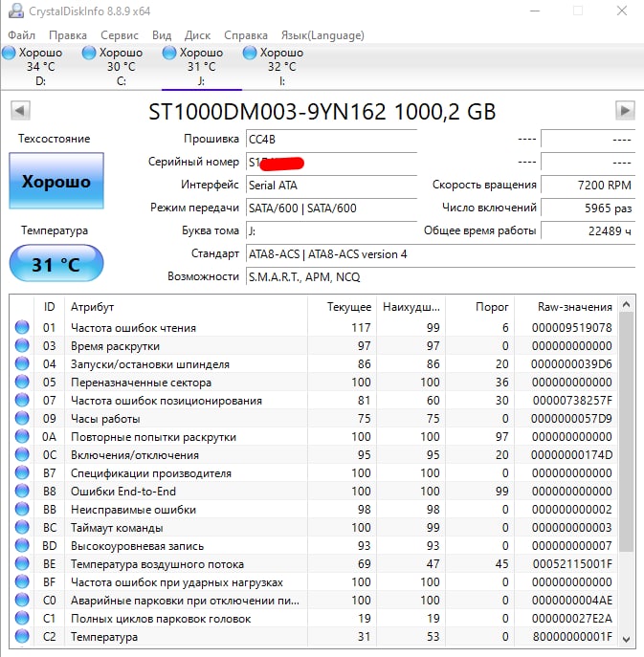Select disk J: tab at 31 °C

(202, 66)
